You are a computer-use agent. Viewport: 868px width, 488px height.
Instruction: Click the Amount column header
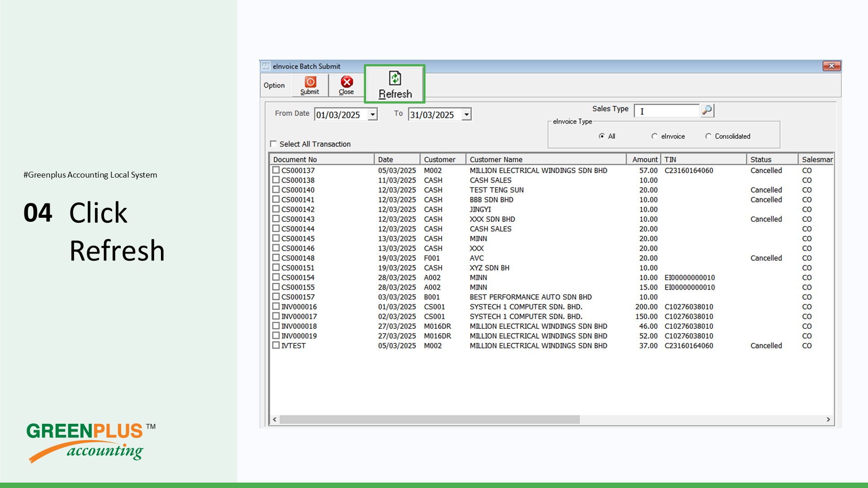tap(643, 159)
